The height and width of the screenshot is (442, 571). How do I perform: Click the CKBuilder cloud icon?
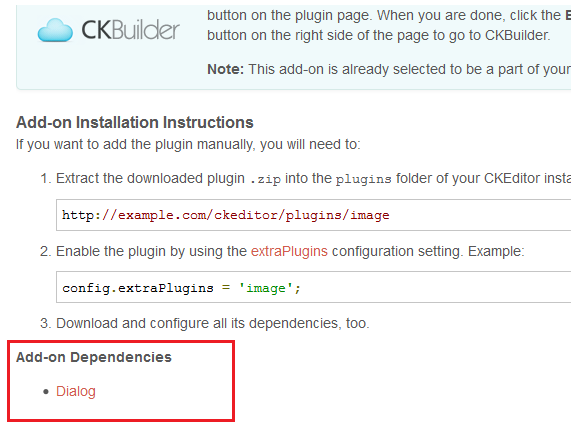tap(55, 30)
